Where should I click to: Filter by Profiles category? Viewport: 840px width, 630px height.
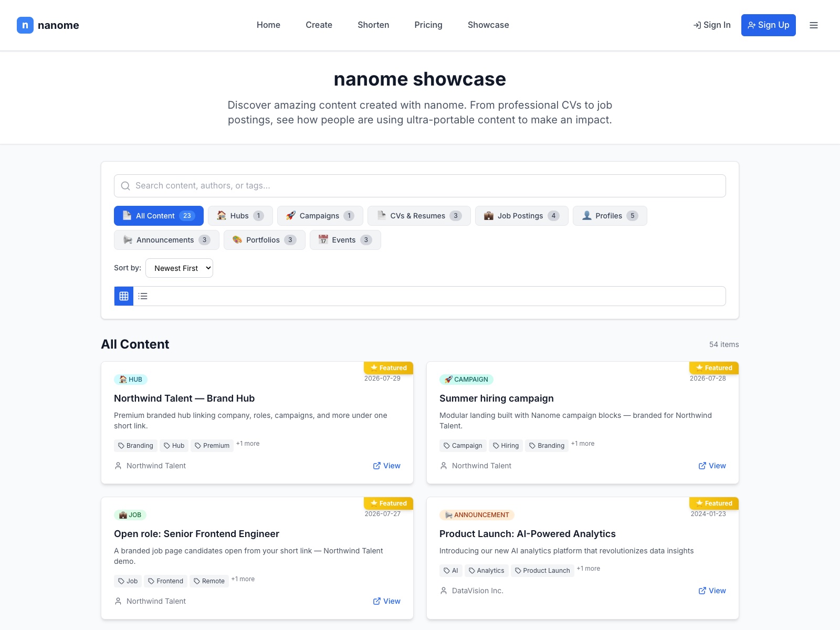(x=610, y=216)
